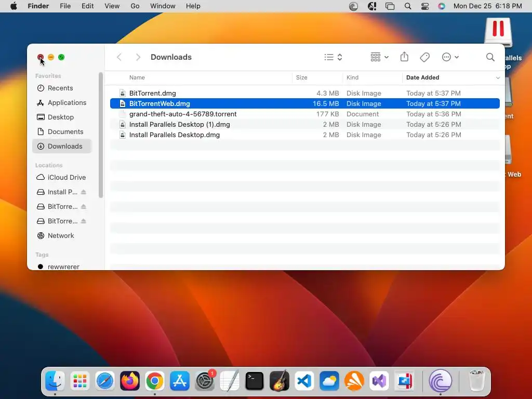Launch GarageBand from the Dock
The height and width of the screenshot is (399, 532).
coord(279,380)
